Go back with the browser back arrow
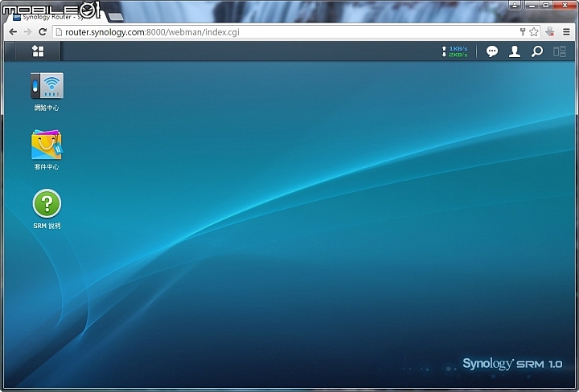The height and width of the screenshot is (392, 579). 13,32
